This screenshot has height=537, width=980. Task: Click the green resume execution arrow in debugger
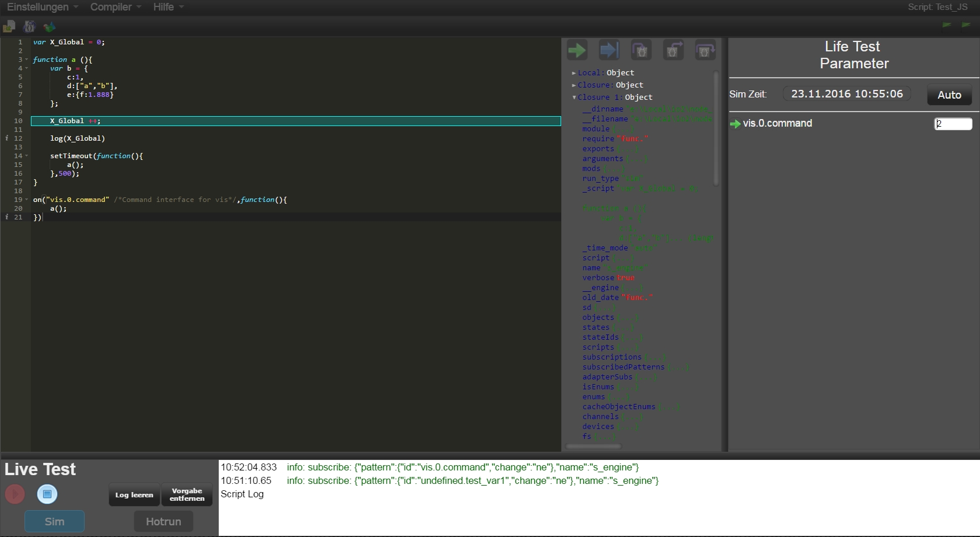pos(577,51)
